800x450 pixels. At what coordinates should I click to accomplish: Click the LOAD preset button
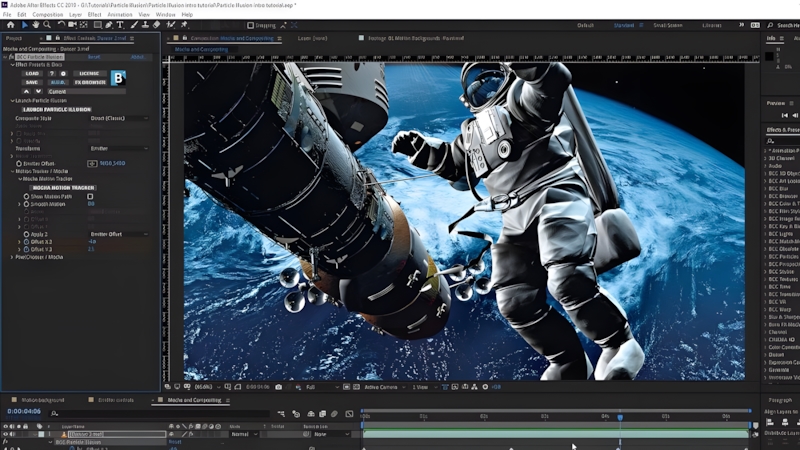(x=32, y=73)
